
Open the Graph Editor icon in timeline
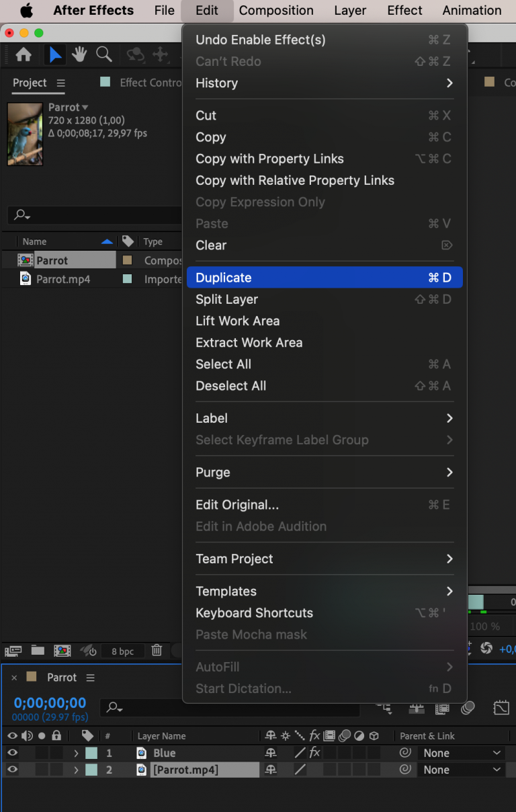coord(501,708)
